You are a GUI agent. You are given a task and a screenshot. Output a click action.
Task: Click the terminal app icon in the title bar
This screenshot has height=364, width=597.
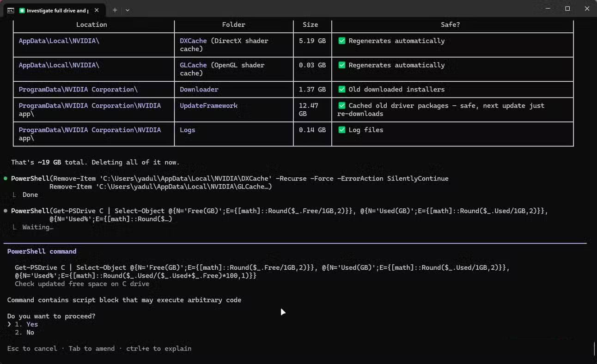coord(10,10)
